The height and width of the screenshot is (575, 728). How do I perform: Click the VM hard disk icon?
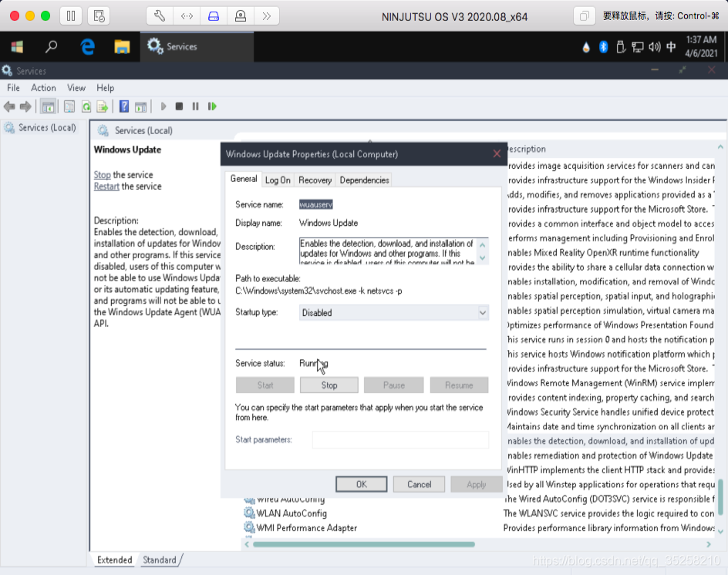(214, 15)
